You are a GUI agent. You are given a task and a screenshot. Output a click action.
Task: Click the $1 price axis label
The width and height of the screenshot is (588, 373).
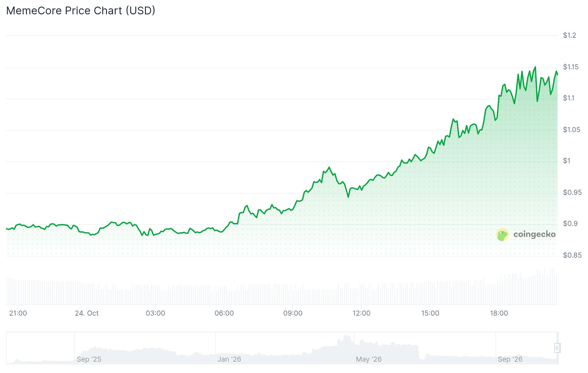coord(567,161)
